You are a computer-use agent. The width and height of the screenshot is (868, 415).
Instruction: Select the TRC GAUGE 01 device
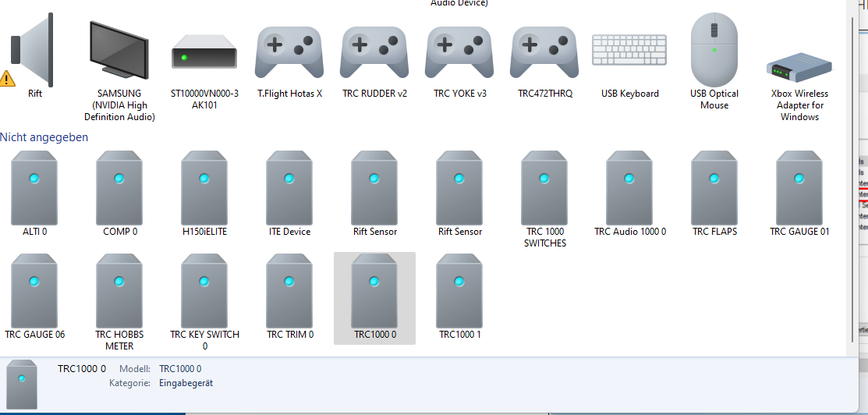(x=799, y=194)
